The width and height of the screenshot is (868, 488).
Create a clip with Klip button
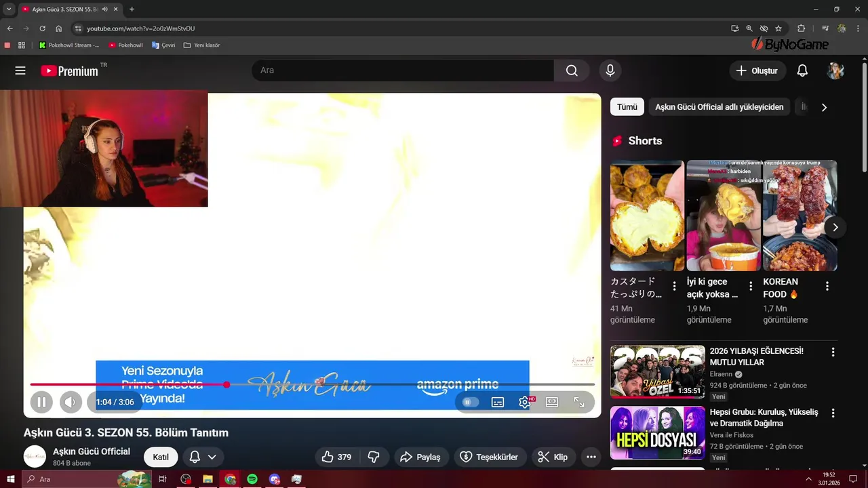coord(553,457)
